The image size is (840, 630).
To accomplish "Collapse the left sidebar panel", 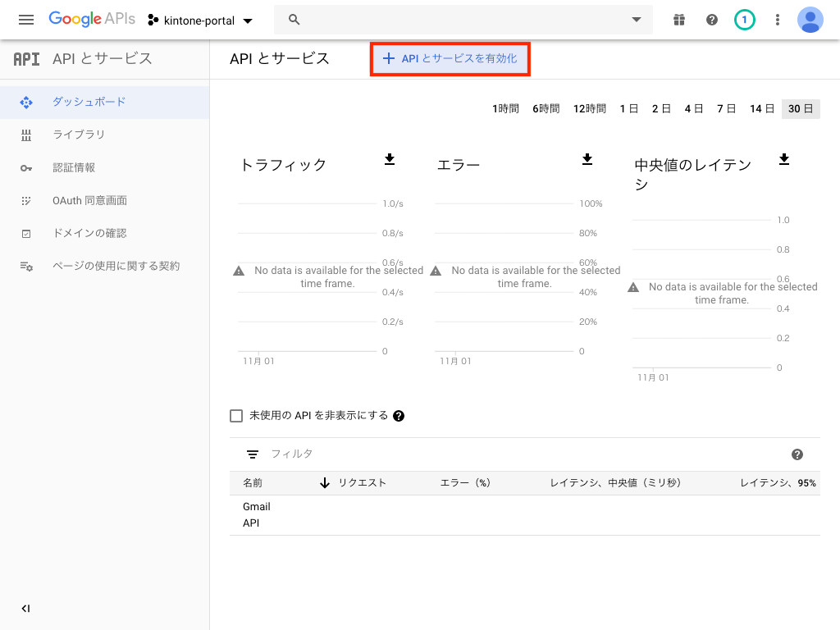I will click(x=25, y=609).
